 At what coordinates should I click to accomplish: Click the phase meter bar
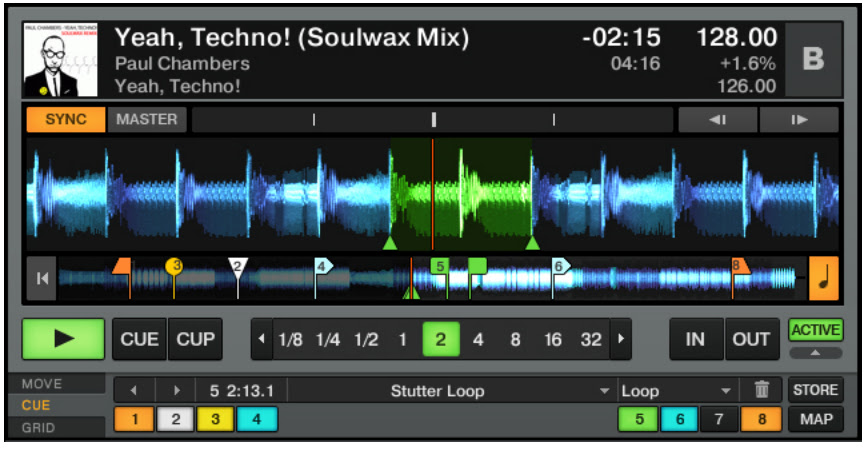(433, 120)
